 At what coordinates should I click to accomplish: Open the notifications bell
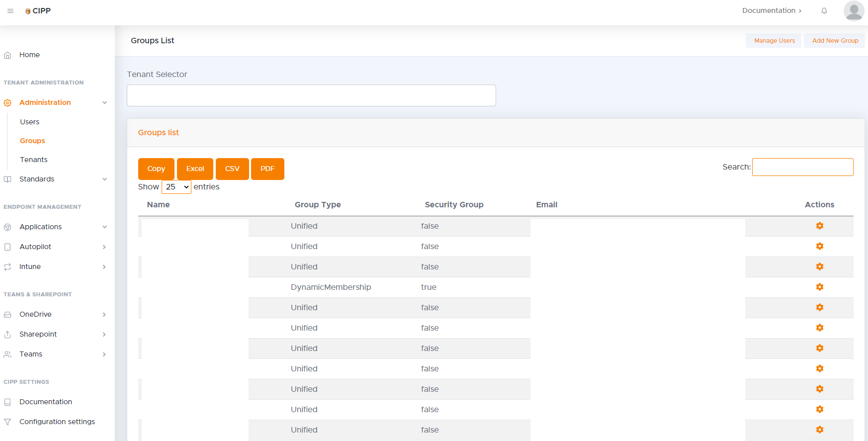tap(824, 11)
